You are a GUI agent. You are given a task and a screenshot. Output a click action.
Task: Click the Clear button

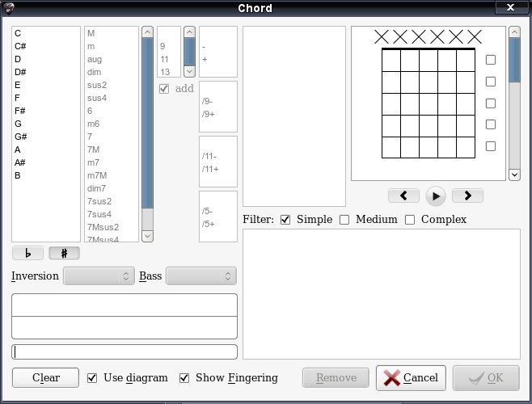(x=45, y=377)
